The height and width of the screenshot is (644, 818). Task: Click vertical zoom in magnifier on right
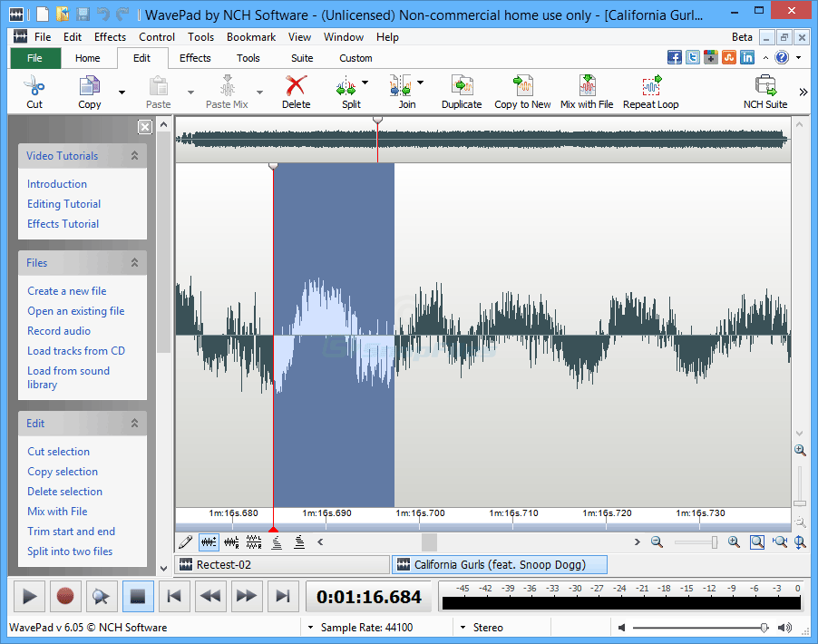[800, 450]
